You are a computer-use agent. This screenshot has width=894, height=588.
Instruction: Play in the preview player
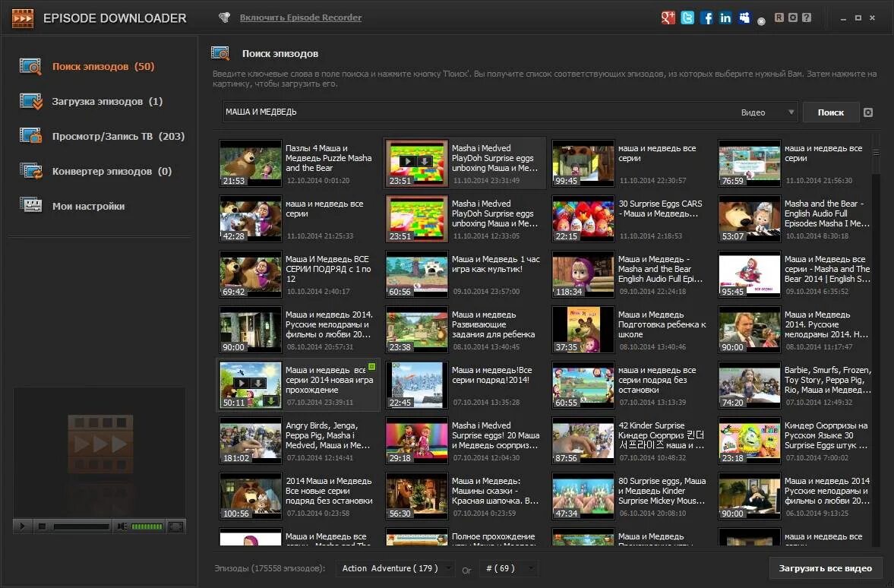pos(22,526)
